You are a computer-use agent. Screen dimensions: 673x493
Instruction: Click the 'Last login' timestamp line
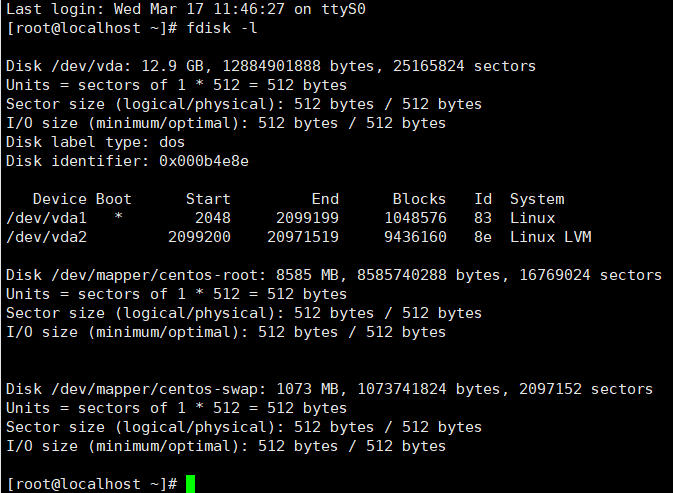tap(186, 9)
